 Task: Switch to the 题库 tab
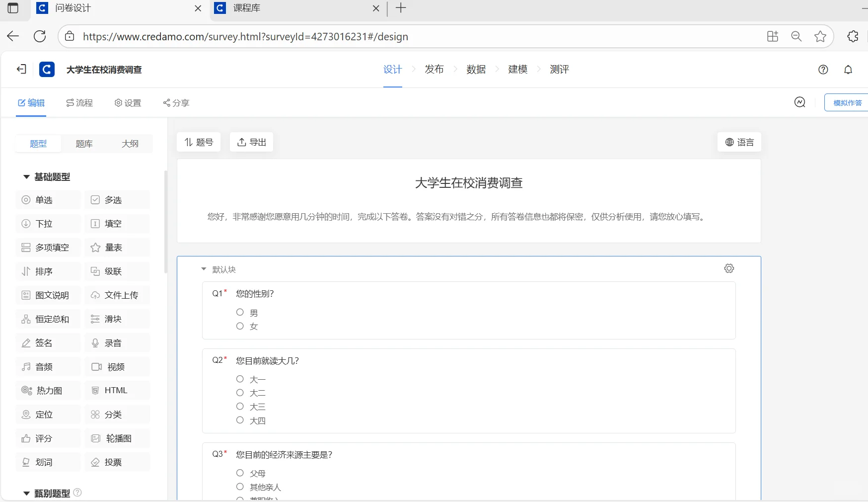(84, 144)
